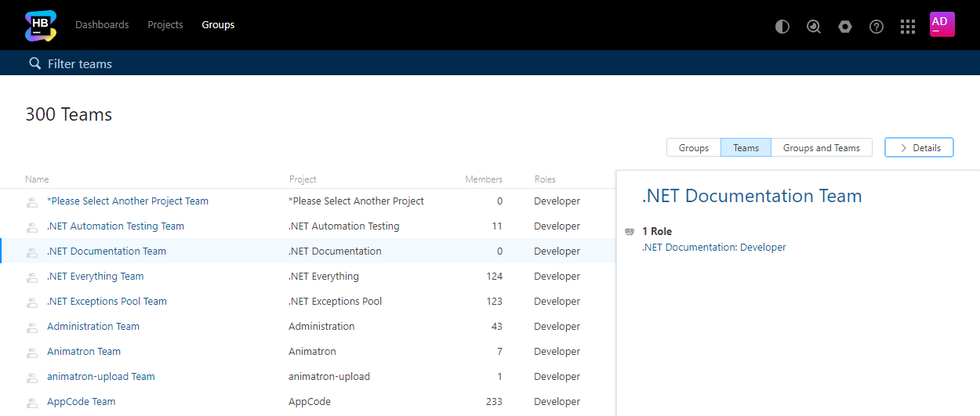The height and width of the screenshot is (416, 980).
Task: Open the .NET Documentation Team title link
Action: [x=751, y=196]
